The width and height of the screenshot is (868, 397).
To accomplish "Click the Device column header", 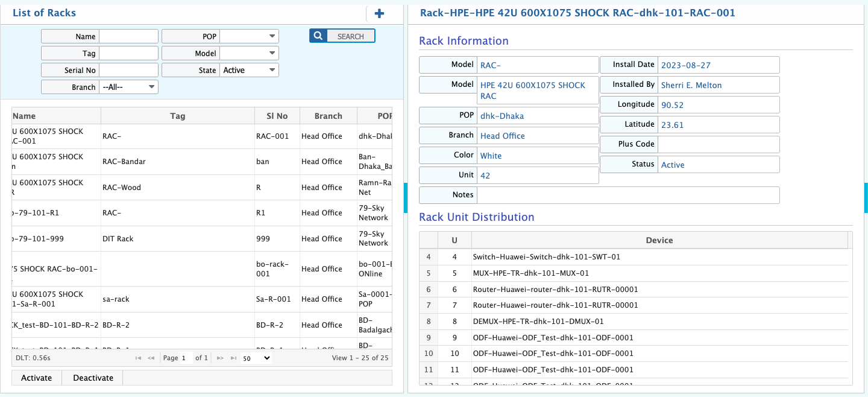I will 659,240.
